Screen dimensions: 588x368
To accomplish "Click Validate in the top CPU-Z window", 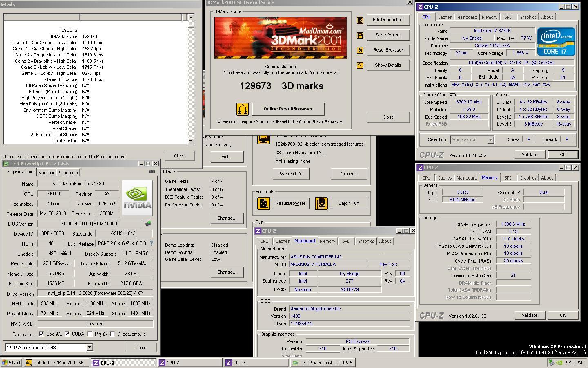I will tap(529, 155).
